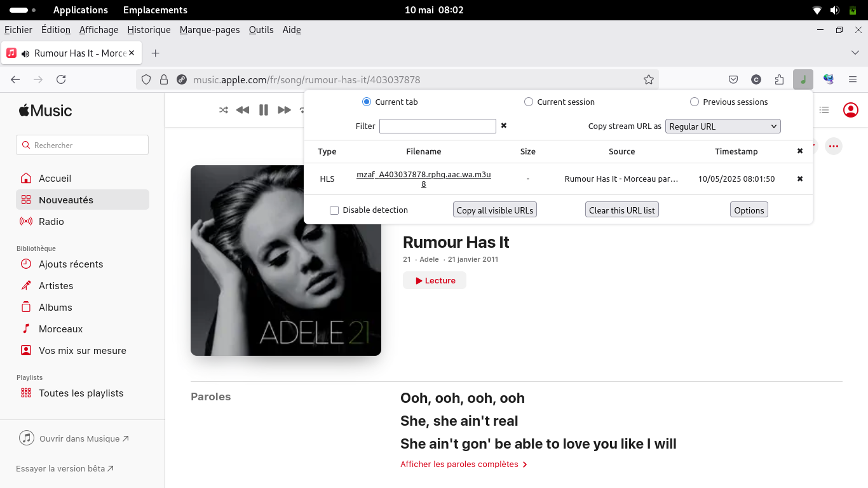Remove the HLS stream row entry
The height and width of the screenshot is (488, 868).
point(800,179)
